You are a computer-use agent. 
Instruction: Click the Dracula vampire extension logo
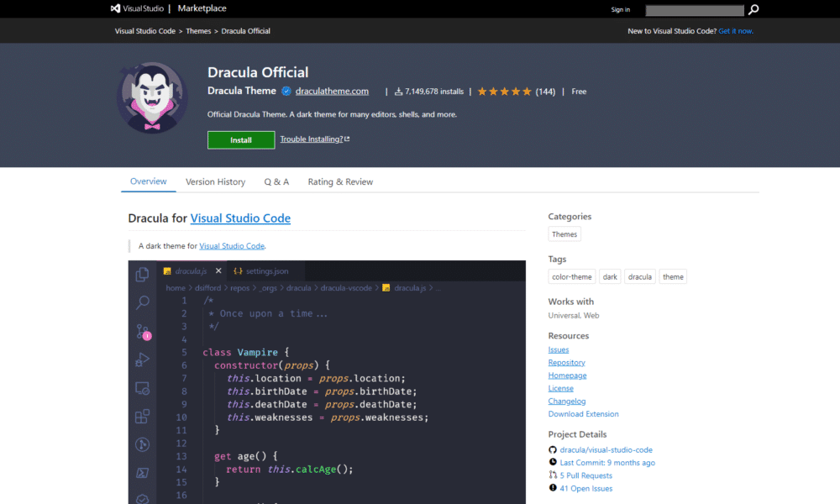point(152,97)
